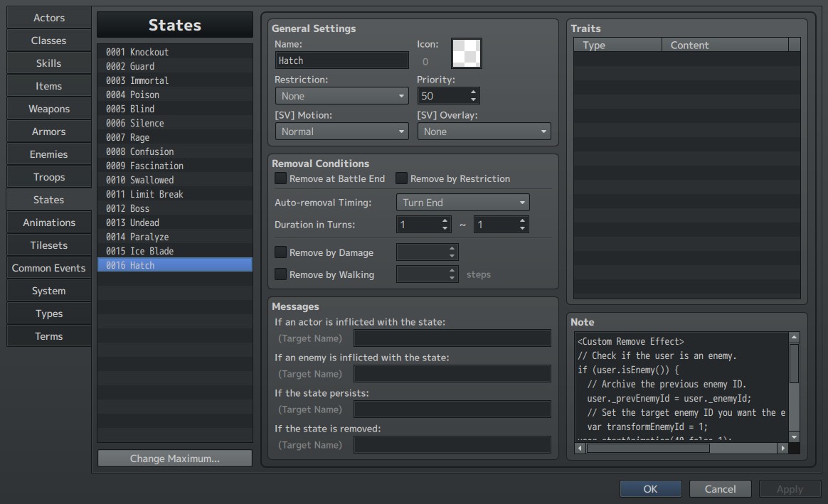828x504 pixels.
Task: Confirm with the OK button
Action: [651, 488]
